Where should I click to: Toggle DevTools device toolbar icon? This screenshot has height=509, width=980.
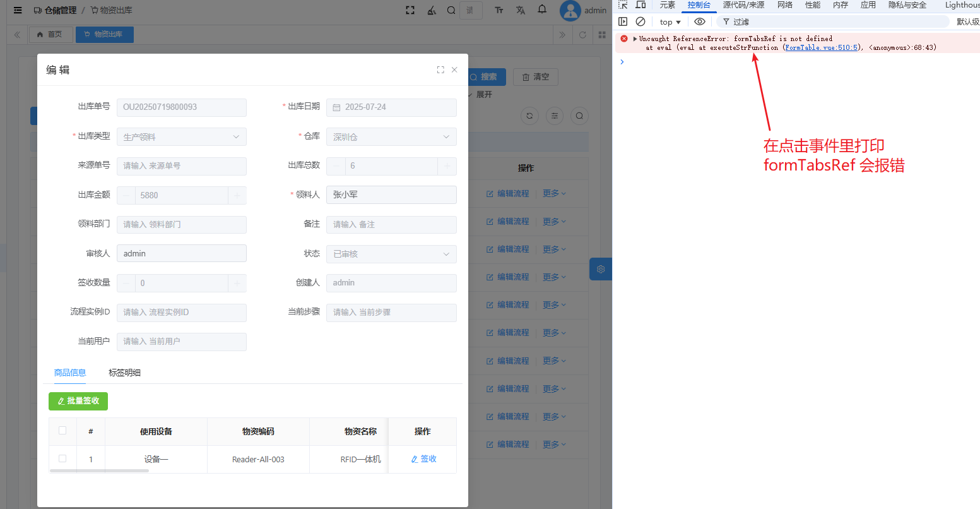tap(641, 5)
